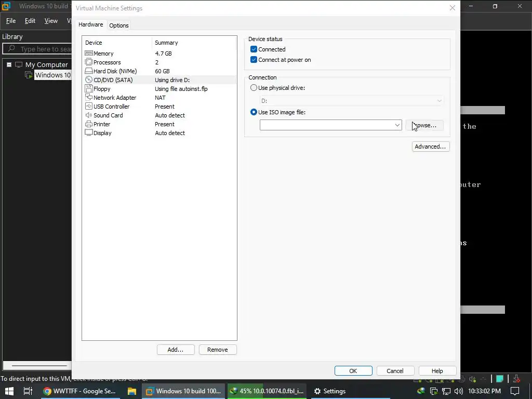The width and height of the screenshot is (532, 399).
Task: Click the Remove device button
Action: (x=218, y=350)
